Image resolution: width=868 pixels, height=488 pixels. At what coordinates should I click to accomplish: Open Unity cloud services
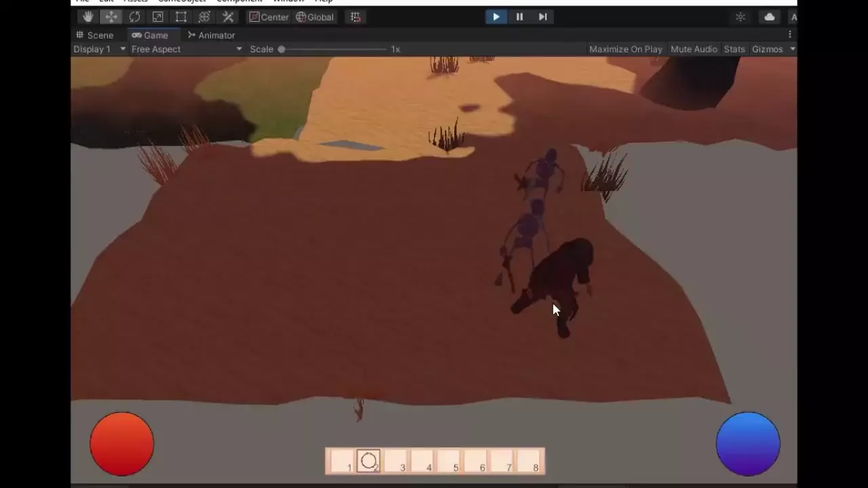coord(770,17)
